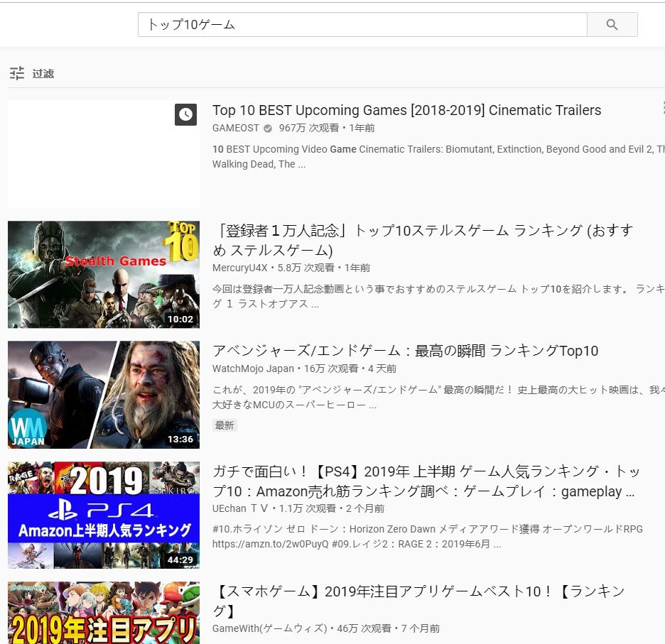Open Top 10 BEST Upcoming Games video
Screen dimensions: 665x644
[406, 110]
